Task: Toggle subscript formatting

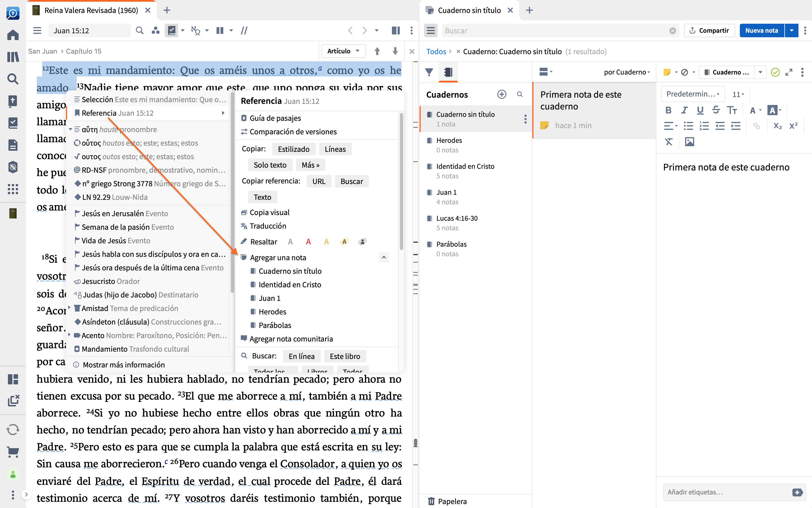Action: (x=777, y=126)
